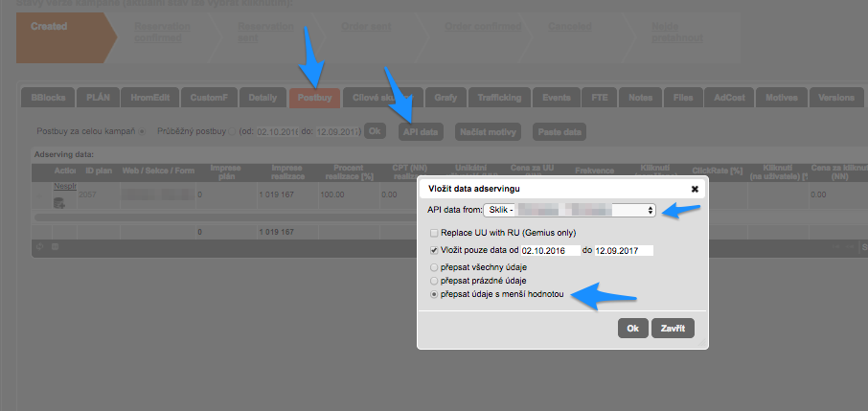Switch to the Postbuy tab
The width and height of the screenshot is (868, 411).
(x=313, y=98)
